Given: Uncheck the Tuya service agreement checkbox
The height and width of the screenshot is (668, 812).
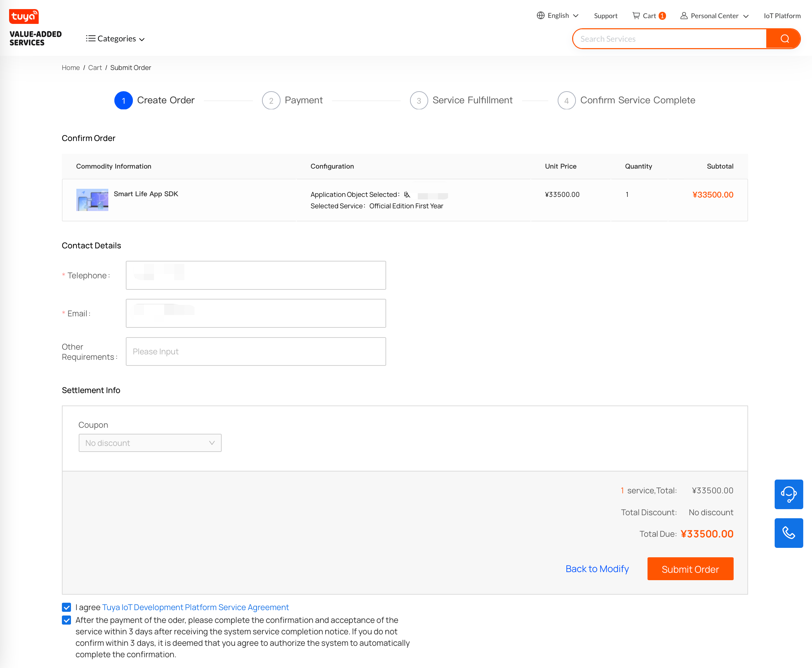Looking at the screenshot, I should pos(67,607).
